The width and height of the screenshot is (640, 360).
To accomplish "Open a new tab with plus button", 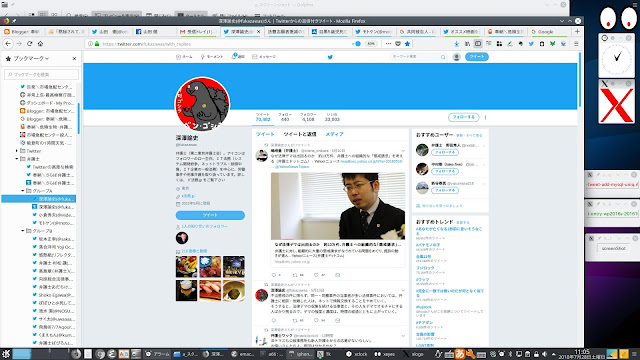I will [577, 31].
